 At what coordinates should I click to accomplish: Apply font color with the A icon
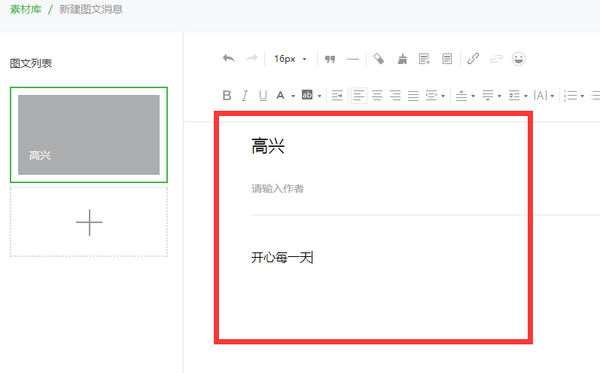pos(280,95)
